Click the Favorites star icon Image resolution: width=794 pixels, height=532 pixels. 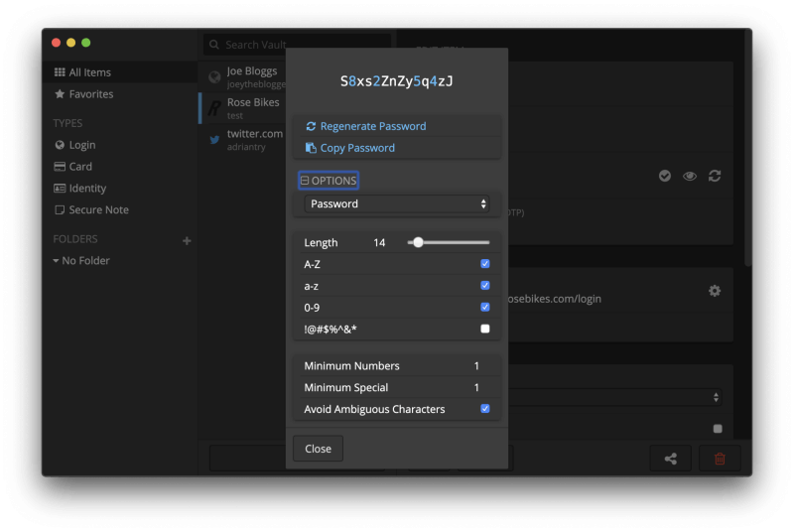(60, 94)
